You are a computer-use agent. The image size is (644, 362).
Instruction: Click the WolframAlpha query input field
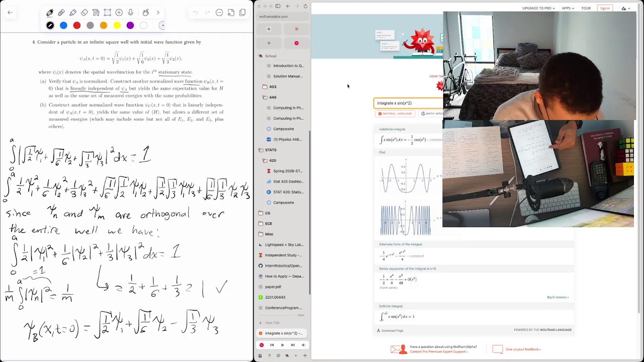coord(409,103)
